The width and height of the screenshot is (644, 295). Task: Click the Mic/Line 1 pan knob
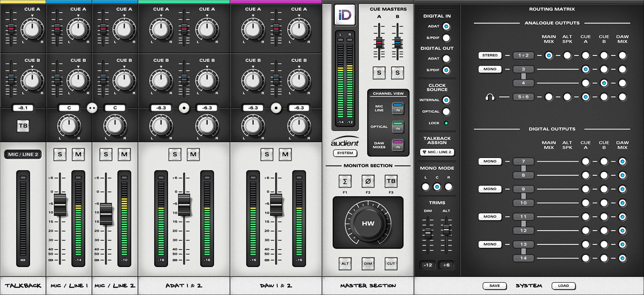[x=68, y=126]
